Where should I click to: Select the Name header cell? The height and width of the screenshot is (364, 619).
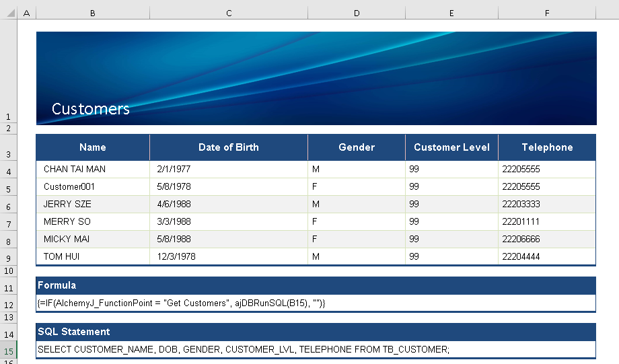[x=93, y=147]
